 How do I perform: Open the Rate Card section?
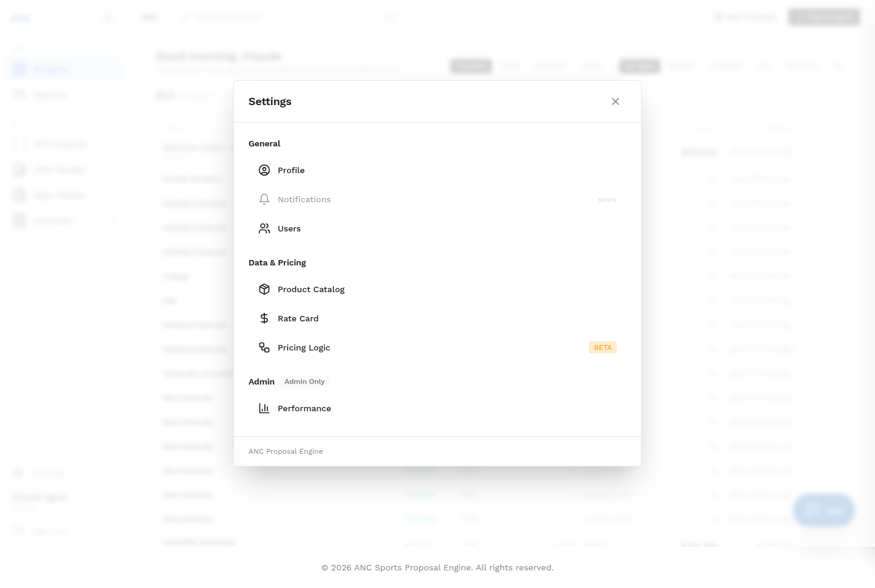[437, 318]
